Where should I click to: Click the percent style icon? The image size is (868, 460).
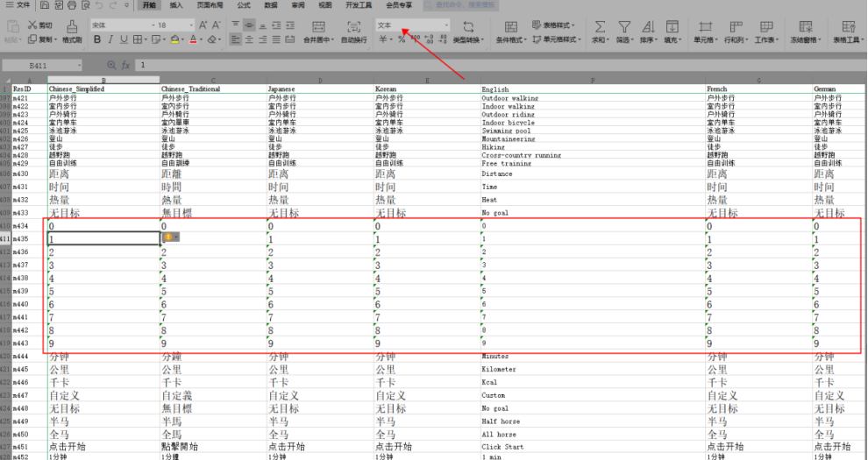(402, 39)
